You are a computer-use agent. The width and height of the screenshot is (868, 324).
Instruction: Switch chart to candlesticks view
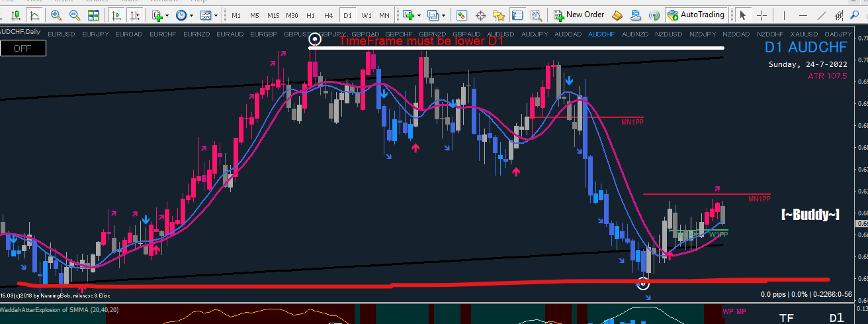(15, 15)
